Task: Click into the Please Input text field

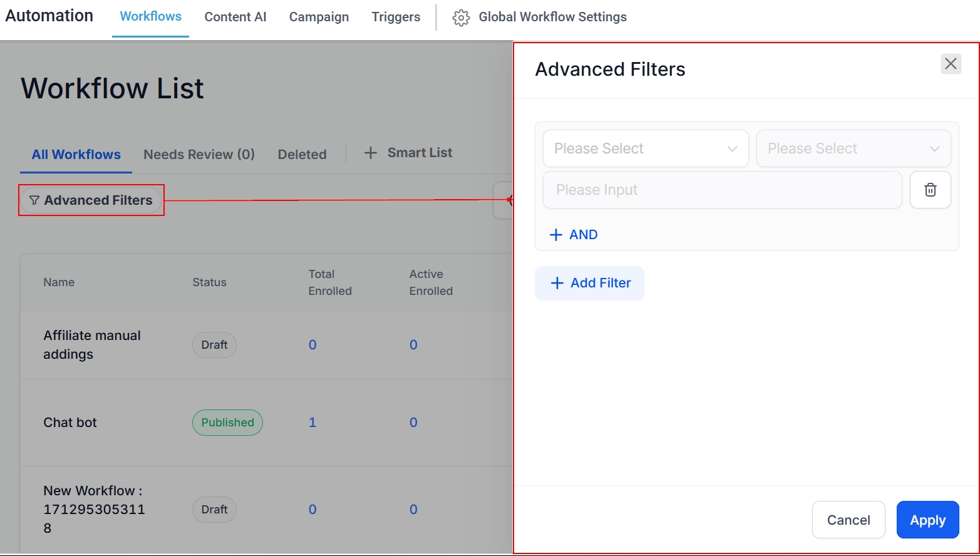Action: pyautogui.click(x=721, y=190)
